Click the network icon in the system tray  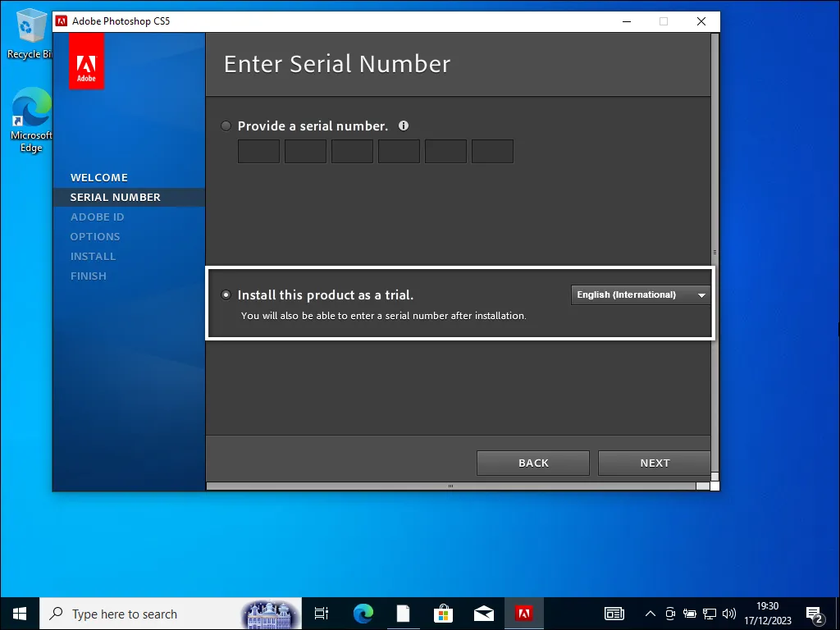pyautogui.click(x=709, y=613)
